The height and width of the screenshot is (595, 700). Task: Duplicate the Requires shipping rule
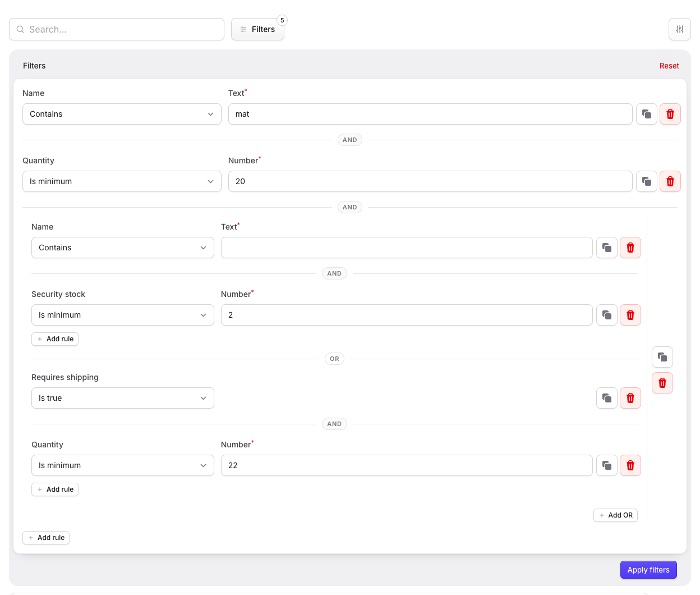(x=607, y=398)
